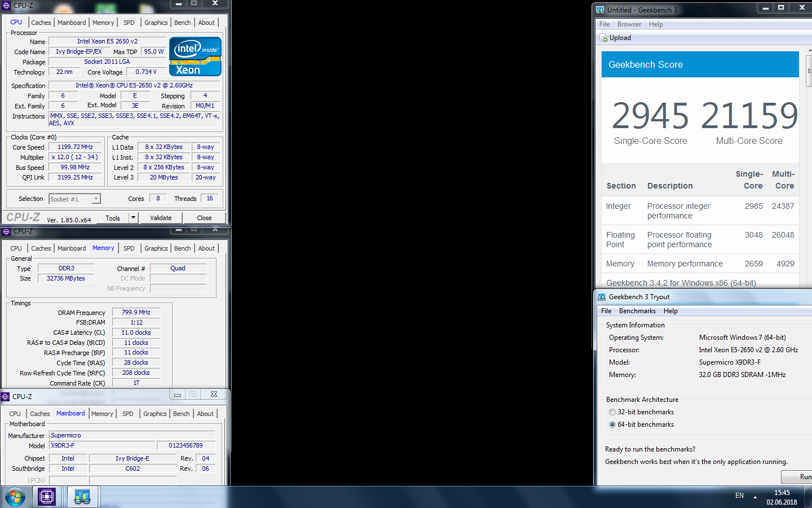The width and height of the screenshot is (812, 508).
Task: Click the CPU-Z Mainboard window title icon
Action: point(6,397)
